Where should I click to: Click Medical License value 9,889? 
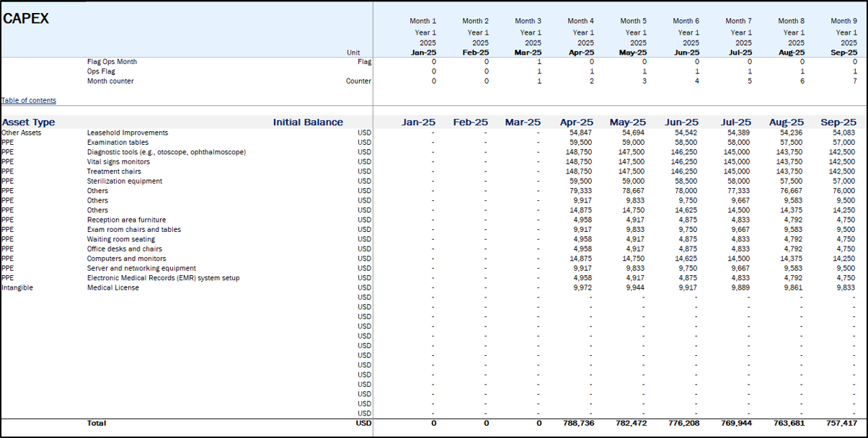(742, 287)
